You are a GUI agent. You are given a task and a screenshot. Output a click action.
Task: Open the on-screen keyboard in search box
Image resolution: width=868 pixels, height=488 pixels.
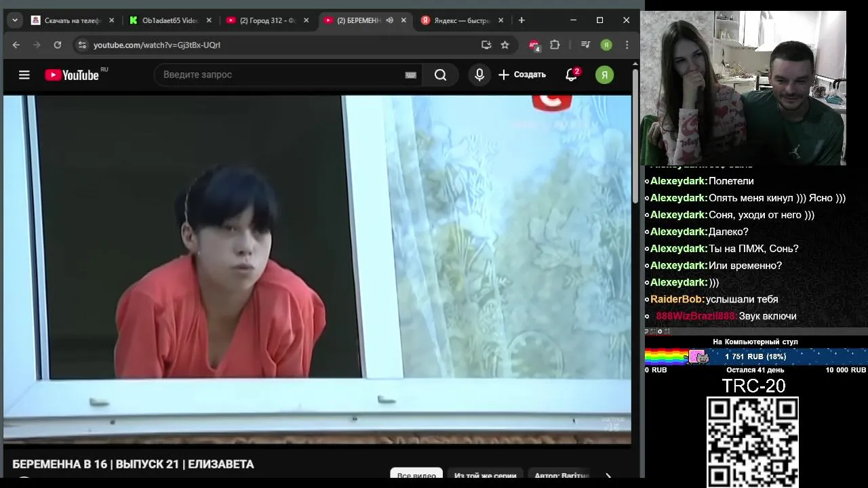point(410,75)
